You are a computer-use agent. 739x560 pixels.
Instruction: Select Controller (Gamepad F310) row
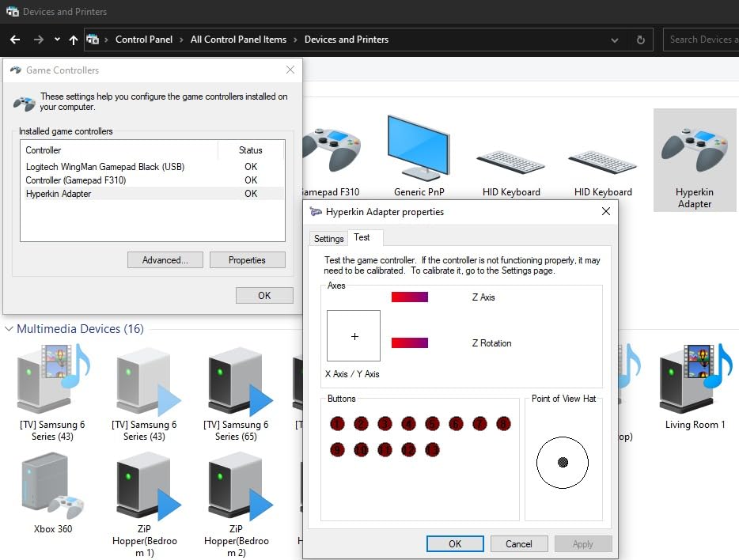(154, 180)
